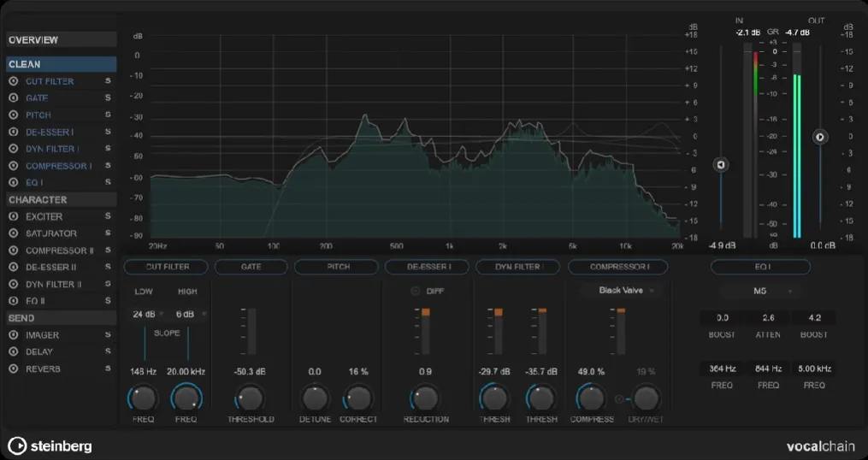Enable the Delay module power icon
The image size is (868, 460).
[14, 351]
